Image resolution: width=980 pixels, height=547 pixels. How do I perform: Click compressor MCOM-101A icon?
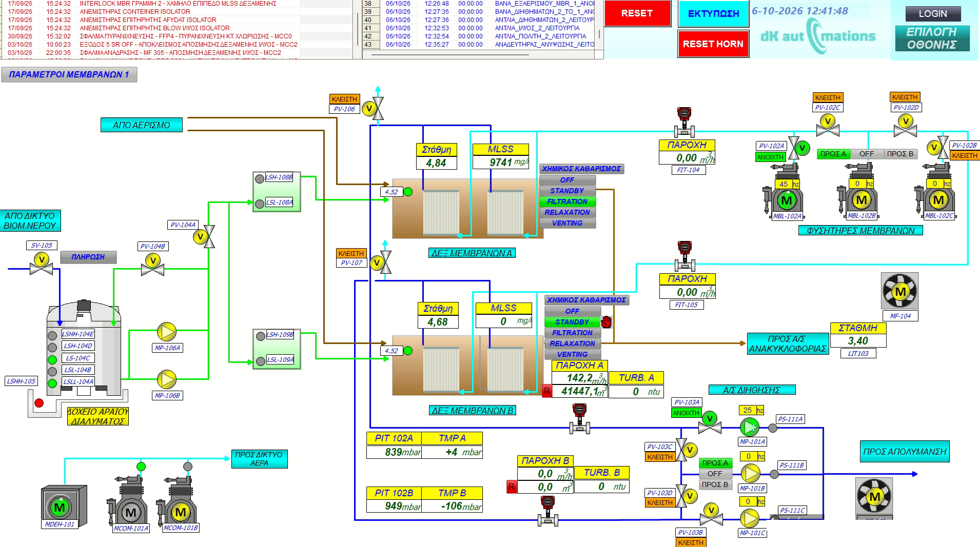click(130, 512)
